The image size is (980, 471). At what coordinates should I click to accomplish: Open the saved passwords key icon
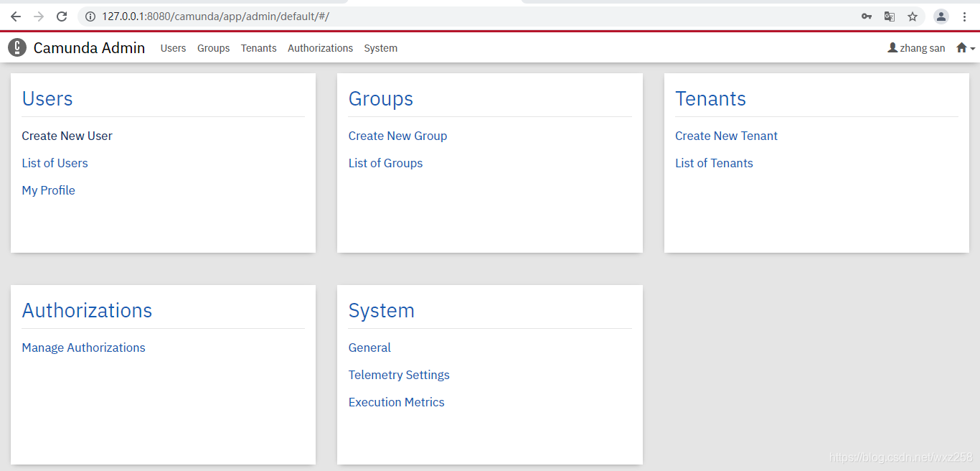[867, 17]
